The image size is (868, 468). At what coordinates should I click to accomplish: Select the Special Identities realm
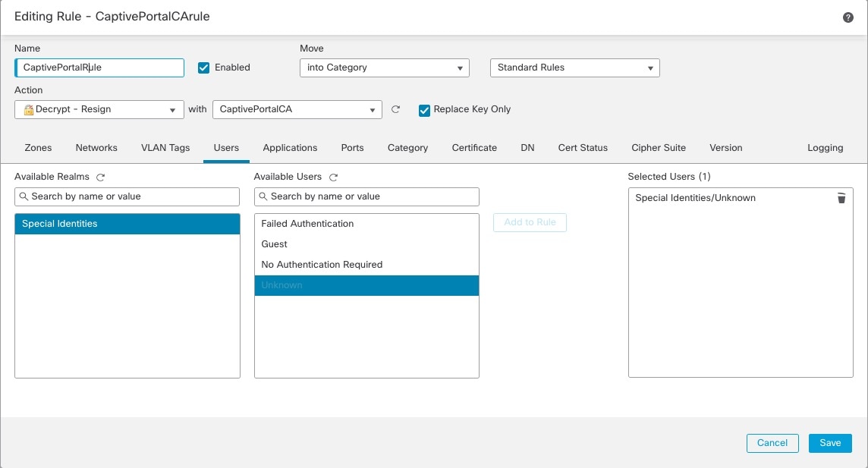[x=127, y=224]
